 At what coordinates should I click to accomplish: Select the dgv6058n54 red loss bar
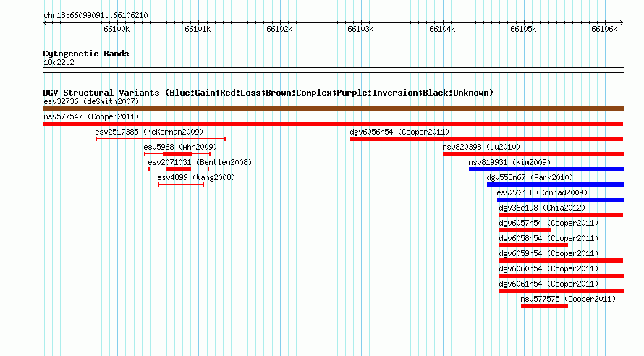(533, 245)
